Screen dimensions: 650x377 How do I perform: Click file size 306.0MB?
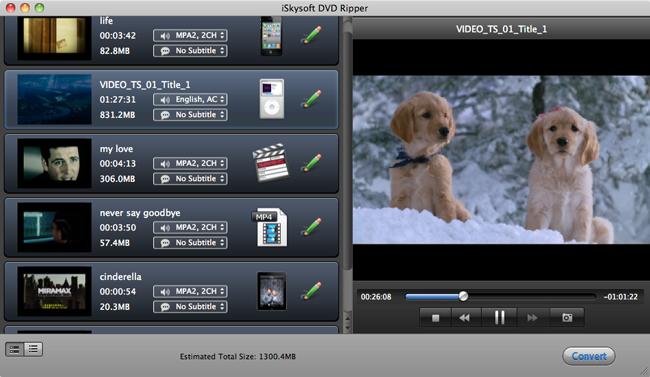pos(117,179)
